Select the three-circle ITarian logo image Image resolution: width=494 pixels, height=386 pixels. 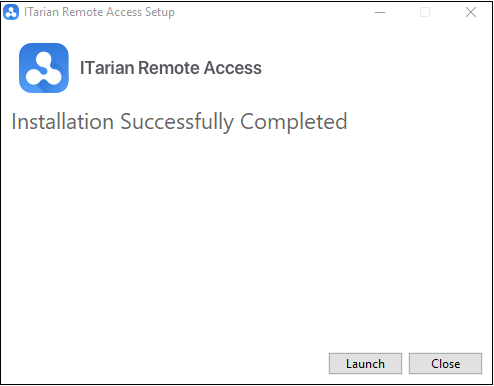point(44,68)
